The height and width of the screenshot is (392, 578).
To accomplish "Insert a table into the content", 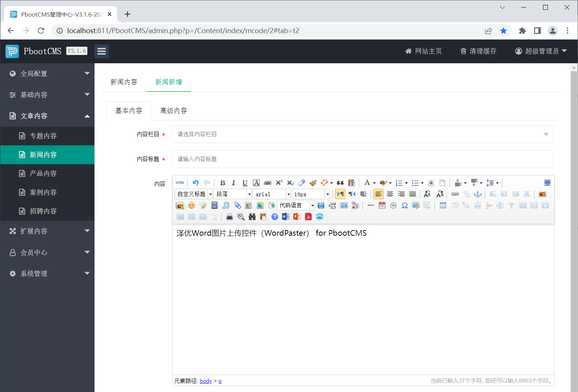I will [x=442, y=205].
